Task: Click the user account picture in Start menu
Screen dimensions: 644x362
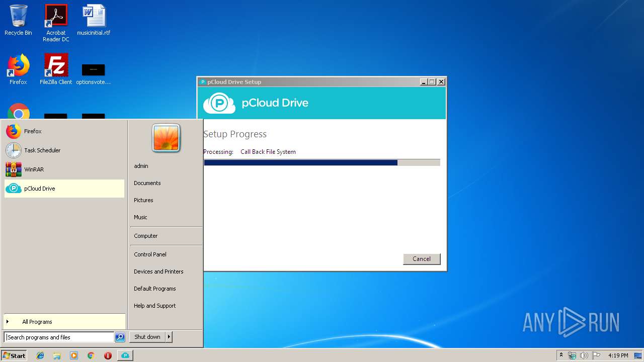Action: point(166,138)
